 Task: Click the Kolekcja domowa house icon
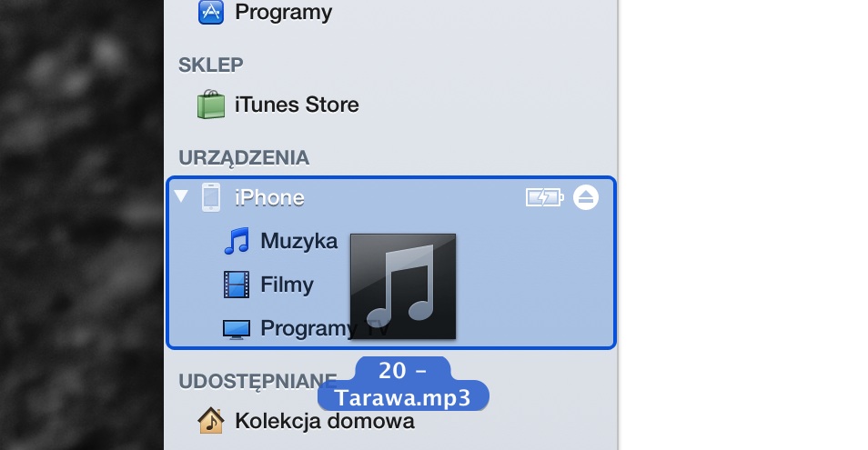coord(211,421)
